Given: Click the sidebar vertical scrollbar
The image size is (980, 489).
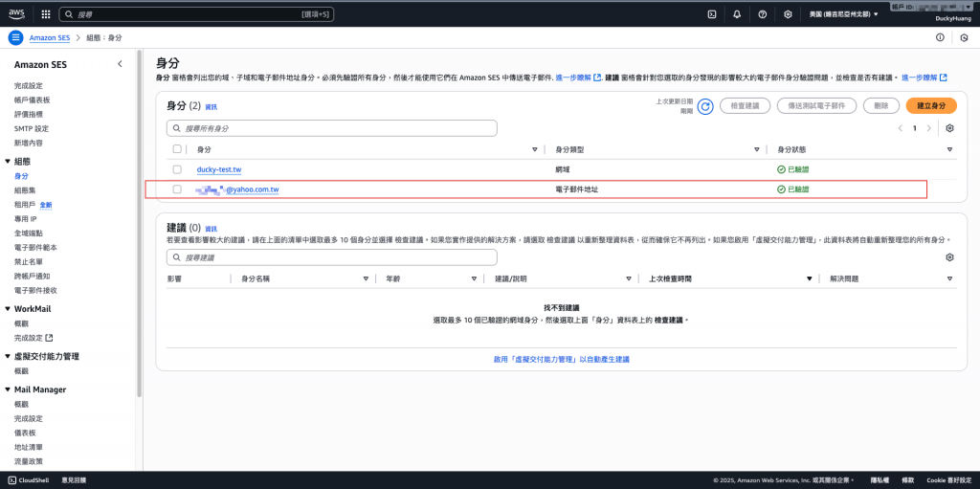Looking at the screenshot, I should coord(140,222).
